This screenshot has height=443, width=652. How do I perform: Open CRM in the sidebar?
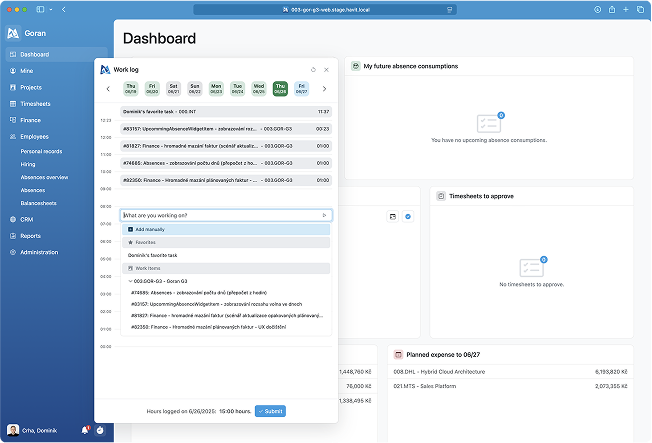tap(27, 219)
